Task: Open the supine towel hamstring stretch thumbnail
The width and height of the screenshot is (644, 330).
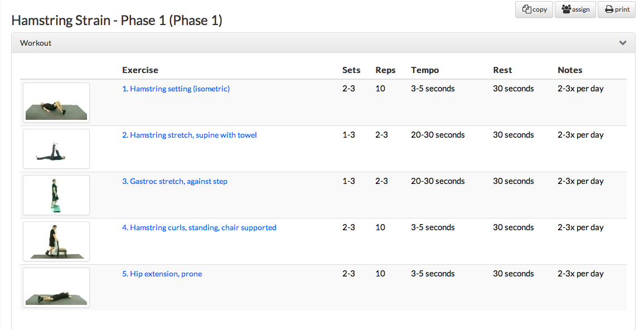Action: tap(56, 149)
